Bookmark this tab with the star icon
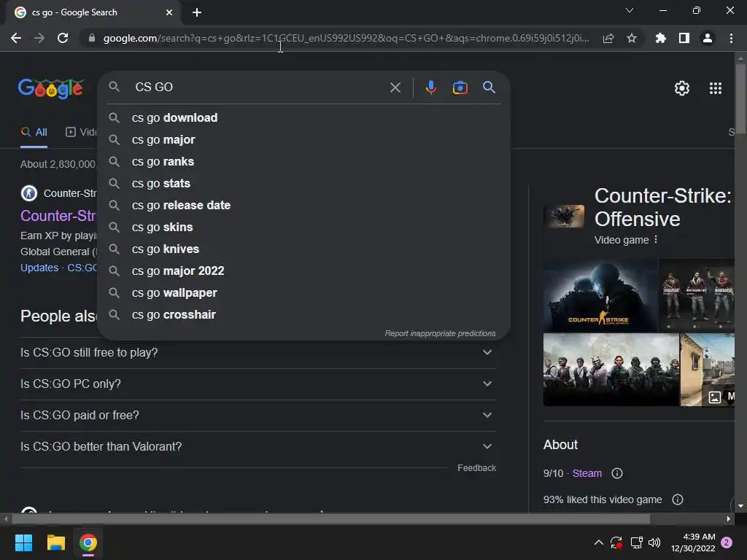The image size is (747, 560). (x=632, y=38)
